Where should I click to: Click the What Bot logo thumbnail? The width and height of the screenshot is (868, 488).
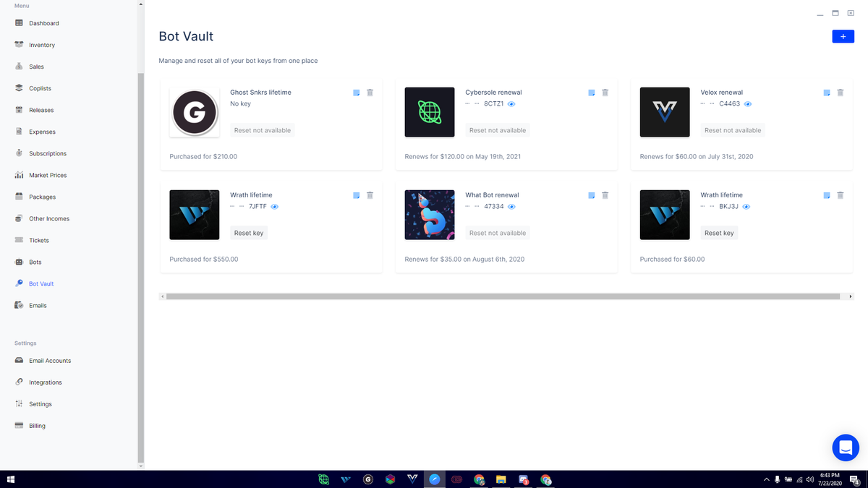(430, 215)
